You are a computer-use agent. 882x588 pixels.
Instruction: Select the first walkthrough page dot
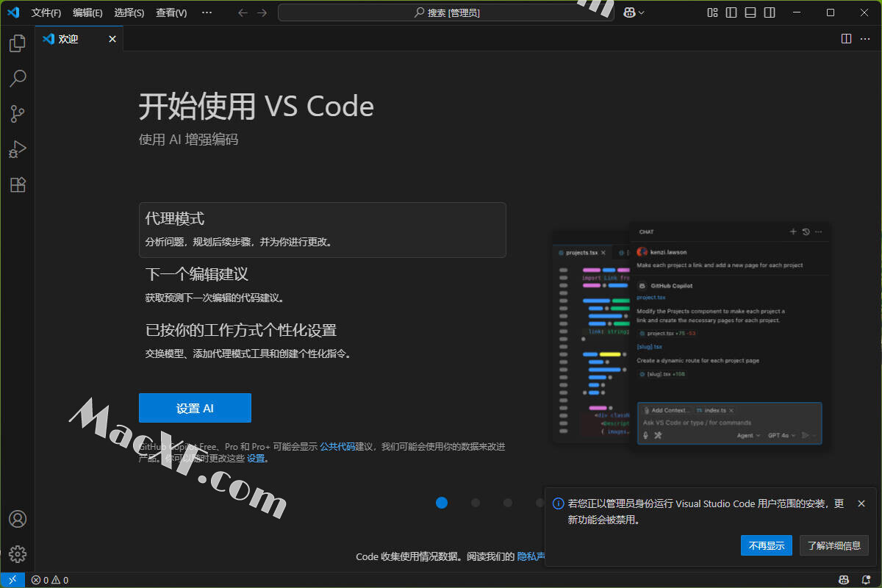click(442, 503)
